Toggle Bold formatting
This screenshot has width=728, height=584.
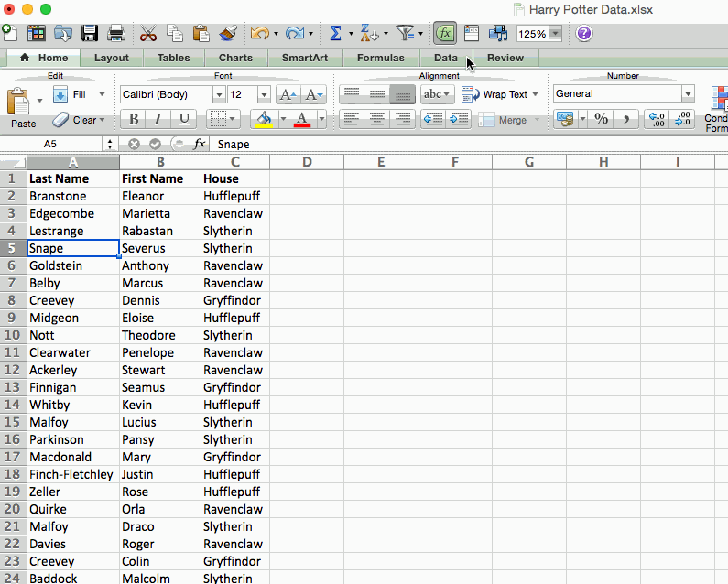pyautogui.click(x=134, y=119)
